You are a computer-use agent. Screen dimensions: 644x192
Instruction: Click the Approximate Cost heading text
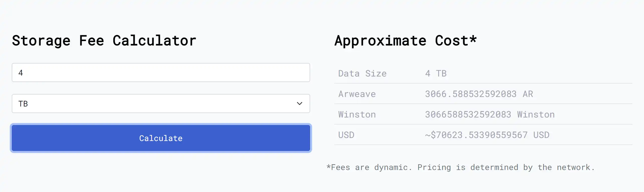(401, 41)
